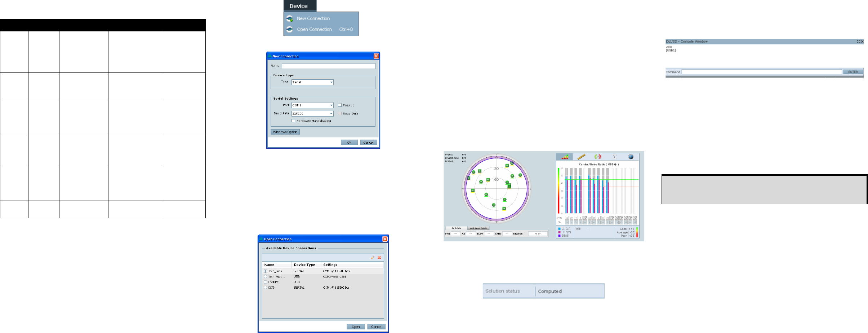
Task: Click the ruler icon in chart toolbar
Action: click(x=581, y=157)
